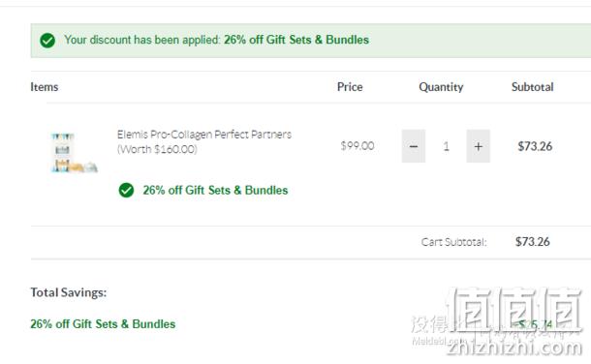The height and width of the screenshot is (364, 591).
Task: Click the Cart Subtotal label
Action: tap(453, 242)
